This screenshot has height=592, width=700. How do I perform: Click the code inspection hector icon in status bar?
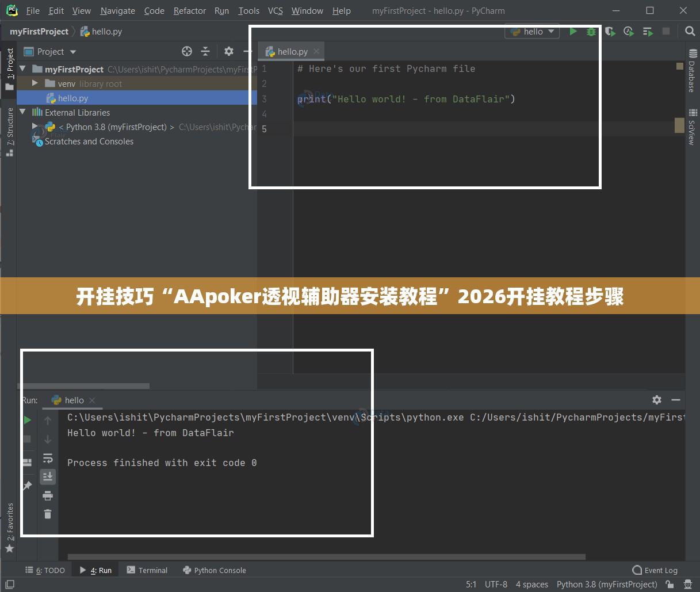coord(687,585)
